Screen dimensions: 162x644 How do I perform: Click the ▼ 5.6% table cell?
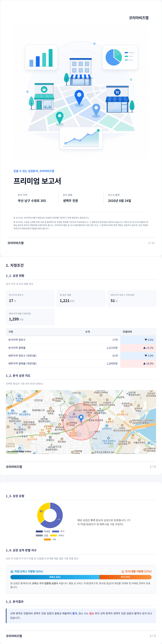coord(138,340)
